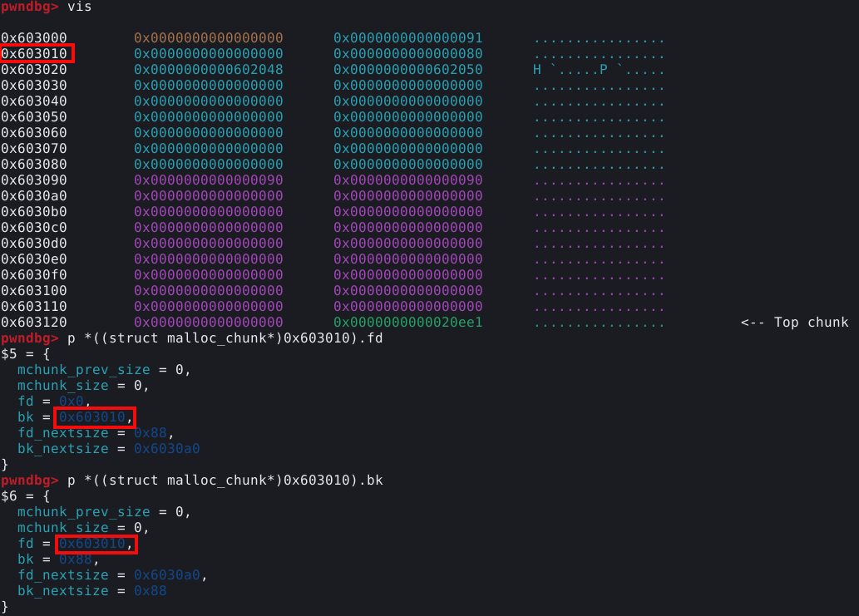The width and height of the screenshot is (859, 616).
Task: Click the red-boxed heap address 0x603010
Action: point(37,54)
